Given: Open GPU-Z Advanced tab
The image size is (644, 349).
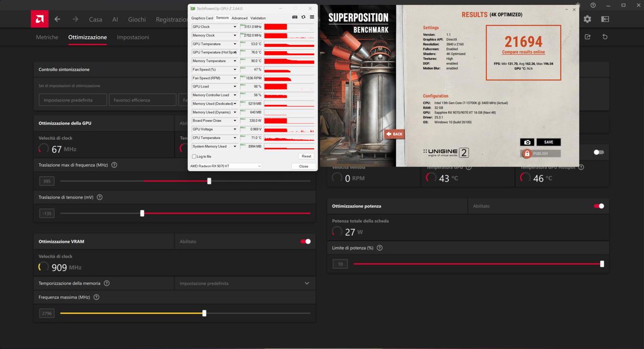Looking at the screenshot, I should (x=239, y=18).
